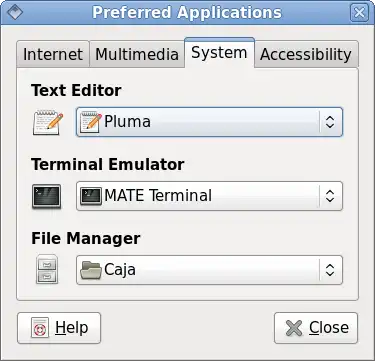
Task: Click the window menu diamond icon in title bar
Action: click(x=15, y=12)
